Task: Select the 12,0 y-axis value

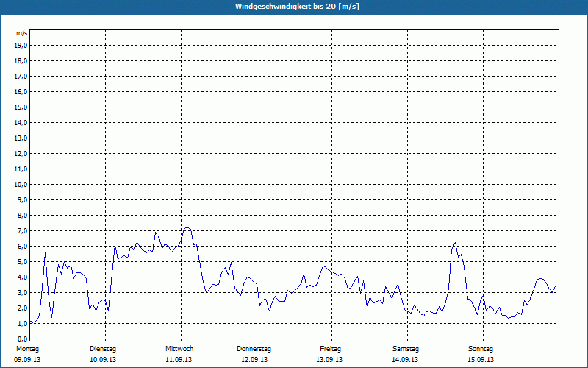Action: (x=21, y=154)
